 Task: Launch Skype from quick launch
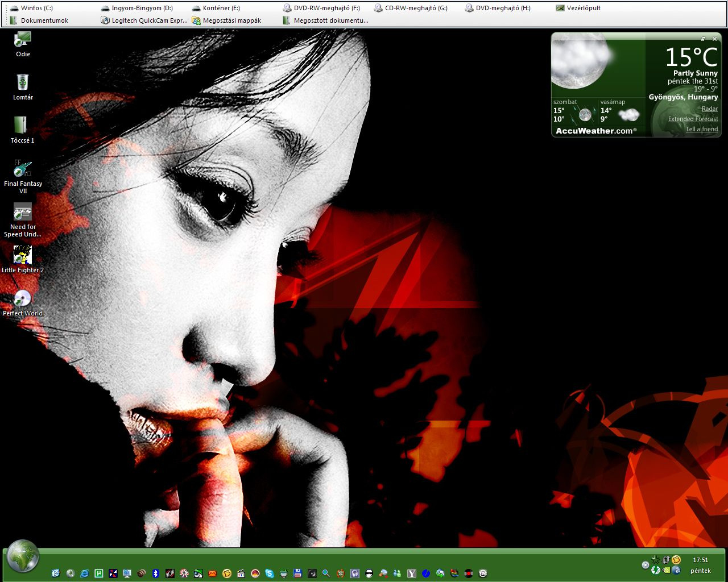(x=269, y=573)
